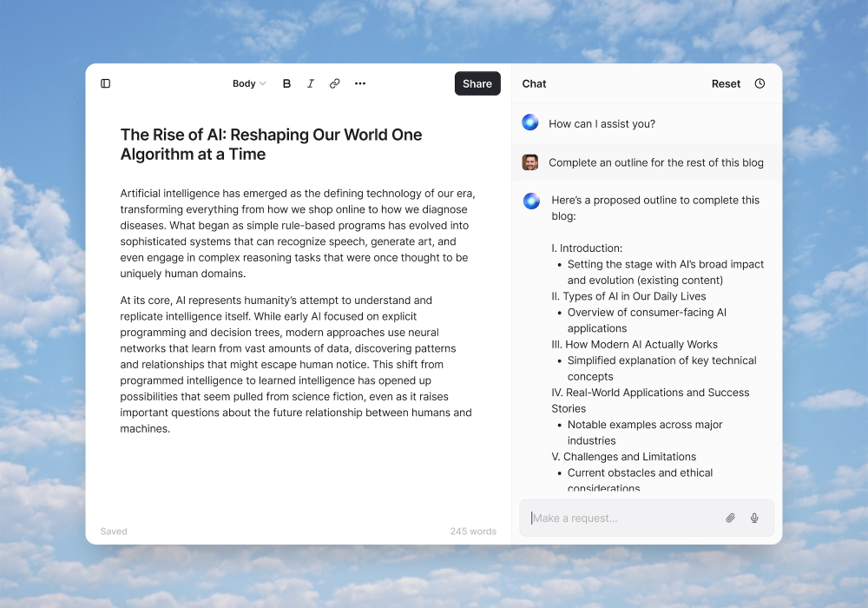Click the blog title heading
Screen dimensions: 868x608
tap(271, 145)
